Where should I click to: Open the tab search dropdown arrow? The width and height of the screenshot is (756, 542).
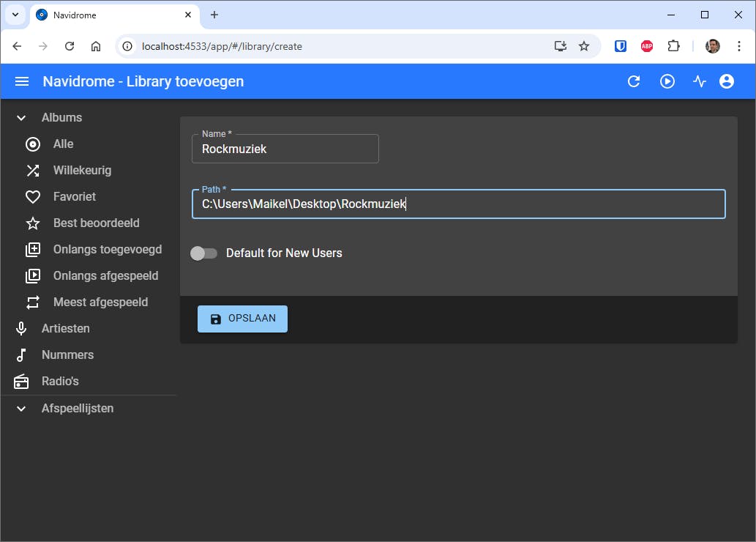click(15, 15)
